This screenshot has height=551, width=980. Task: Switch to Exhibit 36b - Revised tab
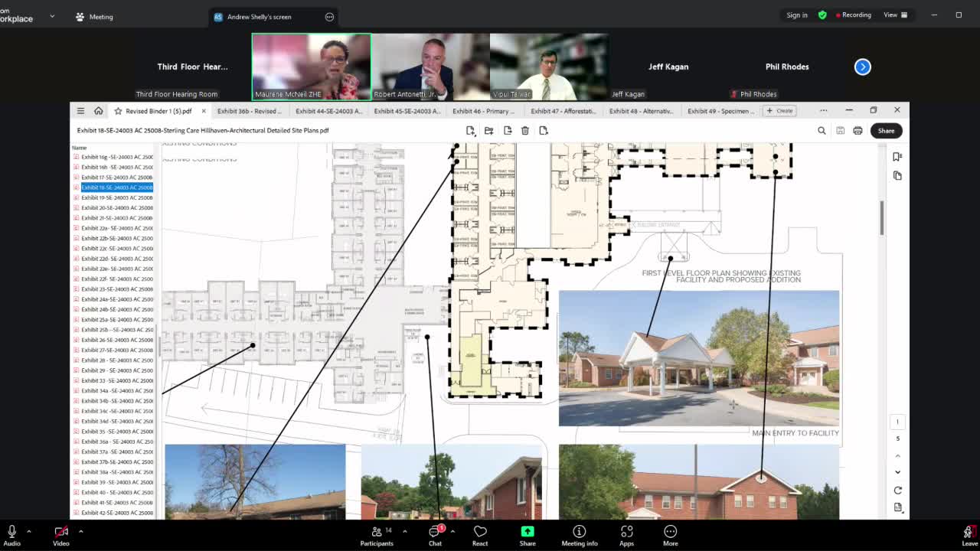tap(249, 111)
